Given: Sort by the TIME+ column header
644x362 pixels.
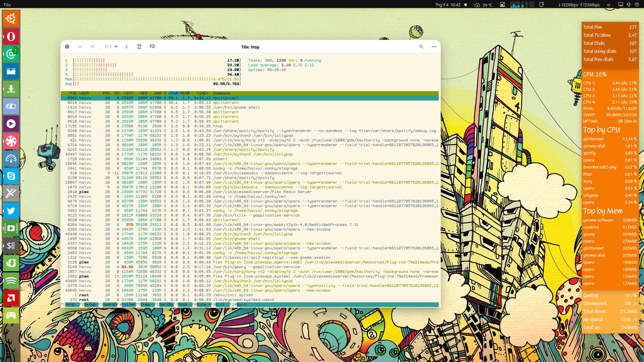Looking at the screenshot, I should point(203,93).
